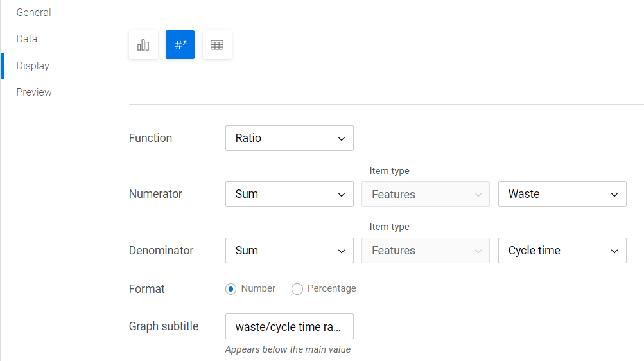Viewport: 644px width, 361px height.
Task: Select the Display section in sidebar
Action: [33, 66]
